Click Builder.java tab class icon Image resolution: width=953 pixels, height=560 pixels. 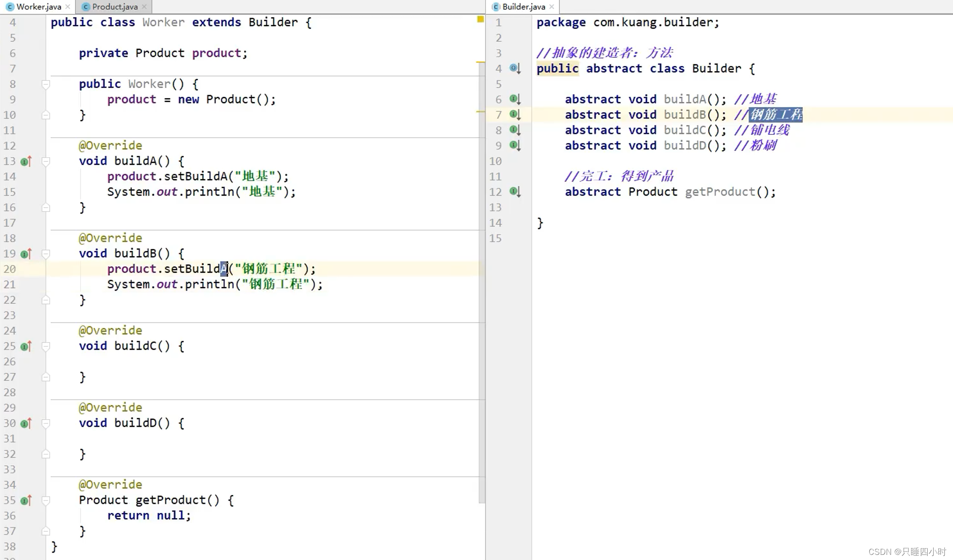pyautogui.click(x=496, y=7)
